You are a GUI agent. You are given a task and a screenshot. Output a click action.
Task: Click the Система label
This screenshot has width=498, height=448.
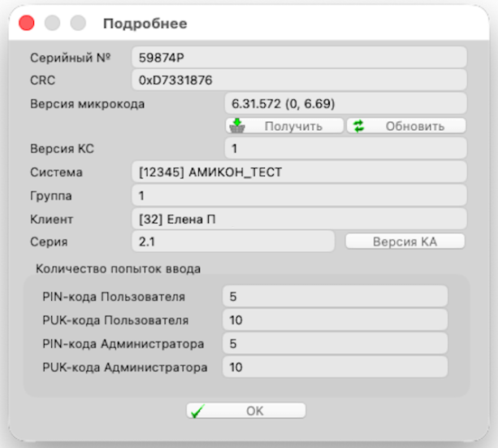56,172
